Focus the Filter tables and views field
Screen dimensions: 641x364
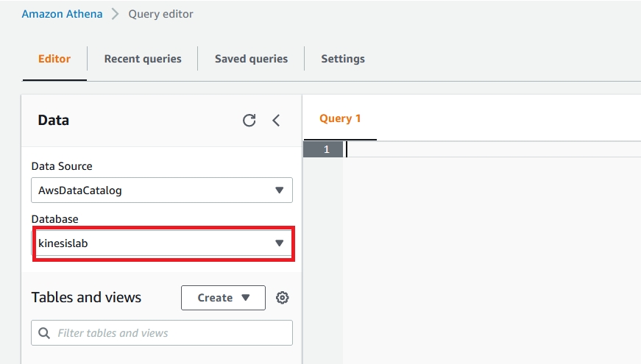[x=169, y=333]
